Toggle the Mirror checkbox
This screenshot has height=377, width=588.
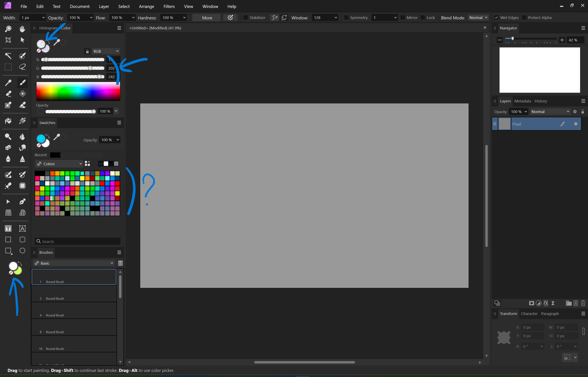click(x=403, y=18)
